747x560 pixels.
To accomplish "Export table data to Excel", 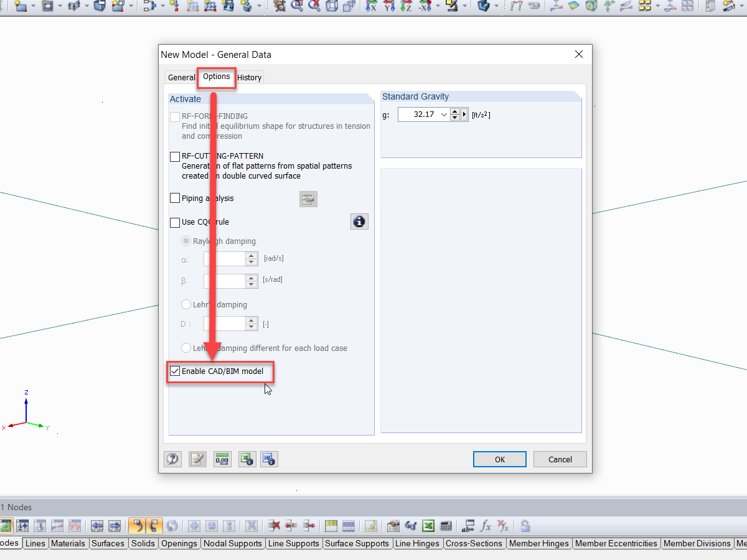I will pos(428,526).
